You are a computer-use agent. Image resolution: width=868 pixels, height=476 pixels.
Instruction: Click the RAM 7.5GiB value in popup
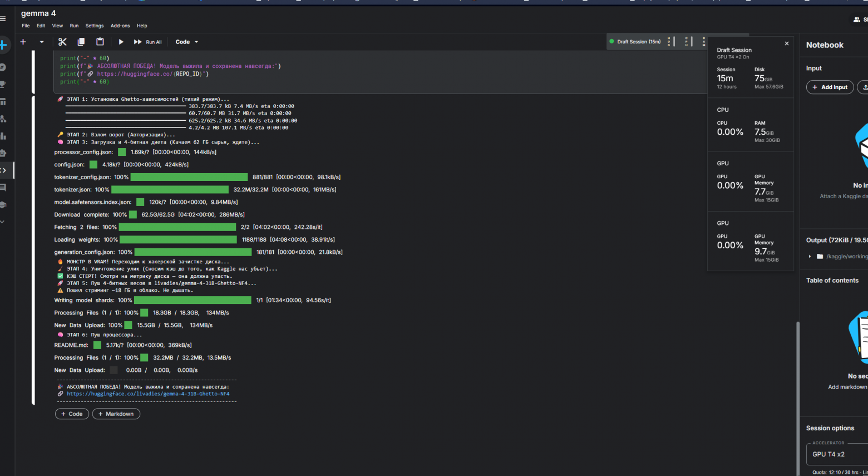coord(764,132)
